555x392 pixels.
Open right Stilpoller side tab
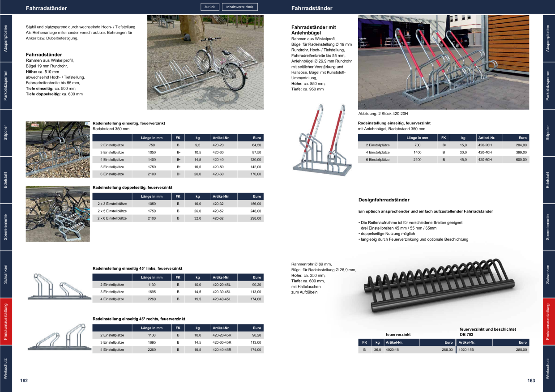point(549,133)
